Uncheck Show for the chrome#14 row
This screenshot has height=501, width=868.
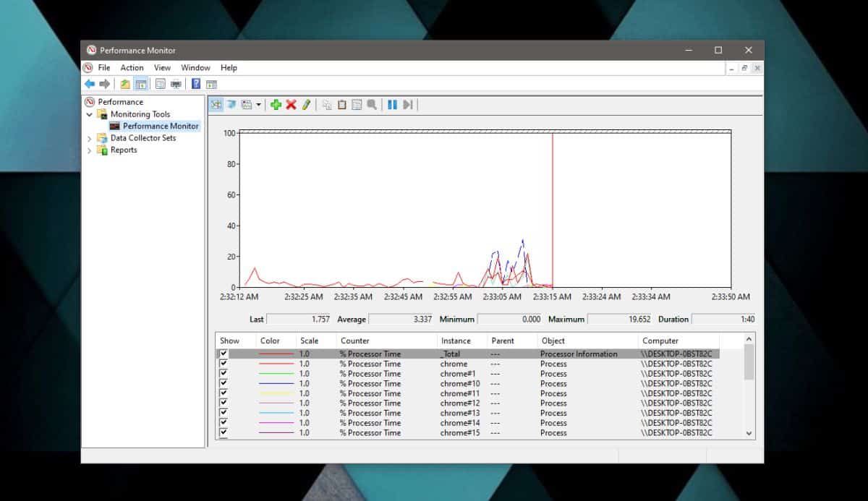point(224,422)
